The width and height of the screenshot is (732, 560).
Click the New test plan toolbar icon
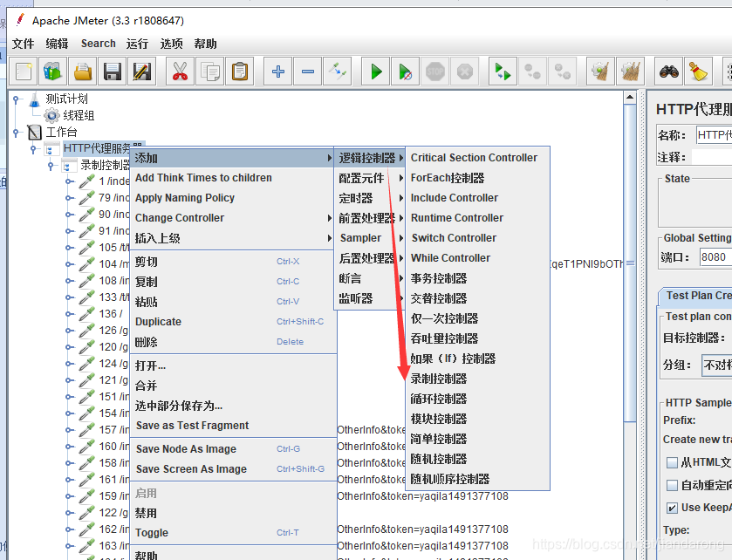coord(24,72)
